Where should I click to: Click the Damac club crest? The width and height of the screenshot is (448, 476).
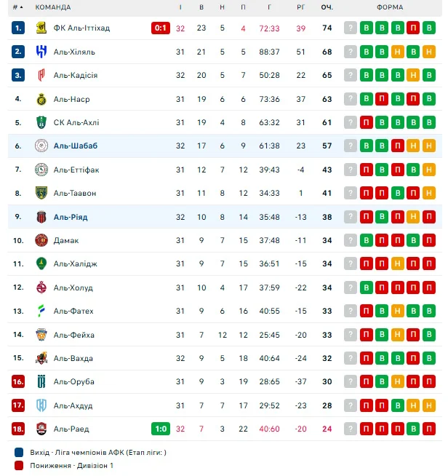[41, 240]
